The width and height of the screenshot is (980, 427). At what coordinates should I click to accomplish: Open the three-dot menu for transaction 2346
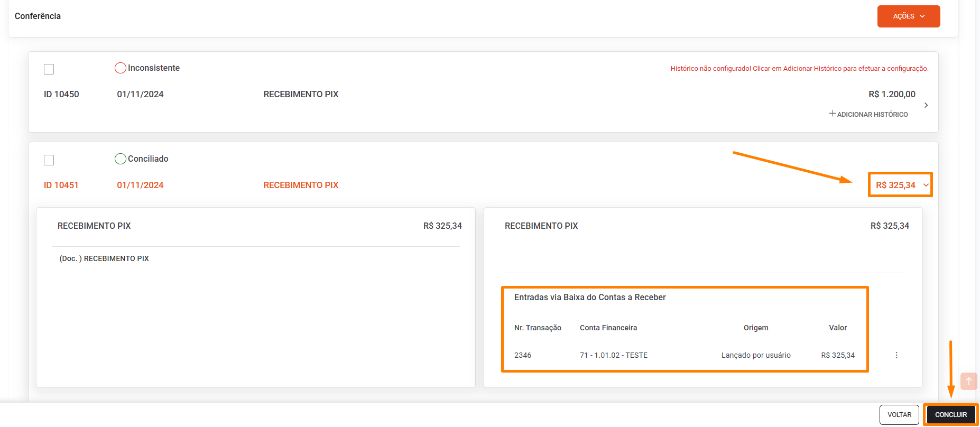[x=896, y=355]
